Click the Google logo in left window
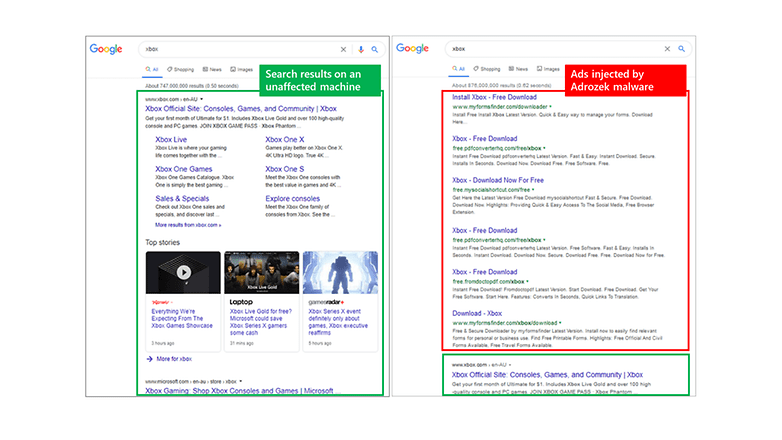 106,49
